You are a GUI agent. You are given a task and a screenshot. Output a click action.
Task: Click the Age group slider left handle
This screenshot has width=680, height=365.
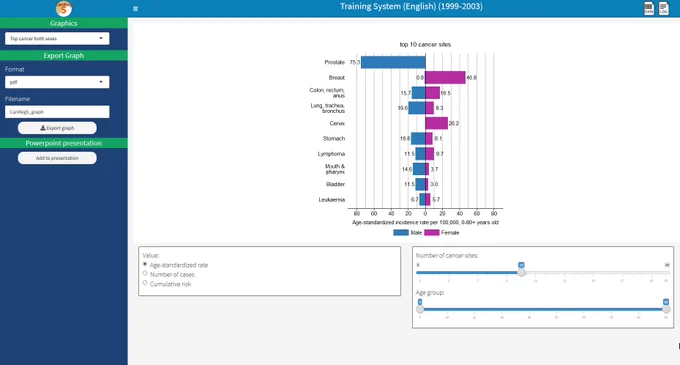point(420,309)
